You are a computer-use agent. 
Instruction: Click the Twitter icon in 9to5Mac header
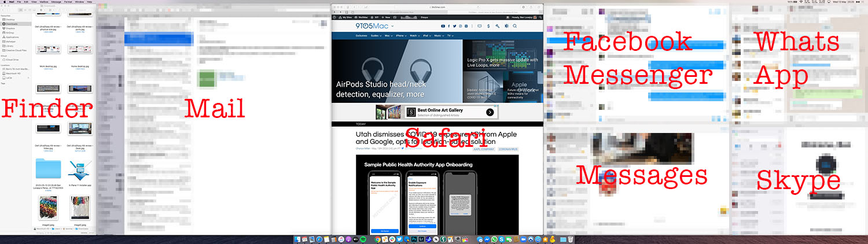coord(455,26)
